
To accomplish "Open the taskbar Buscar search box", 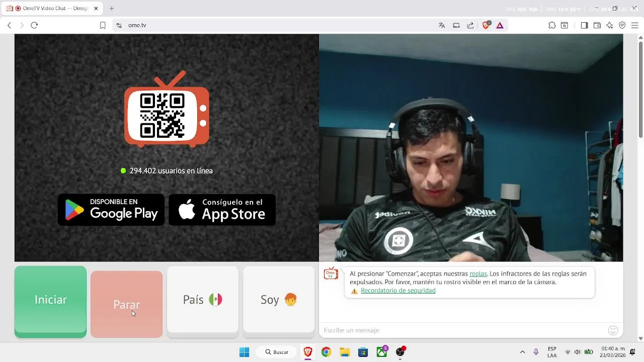I will (277, 352).
